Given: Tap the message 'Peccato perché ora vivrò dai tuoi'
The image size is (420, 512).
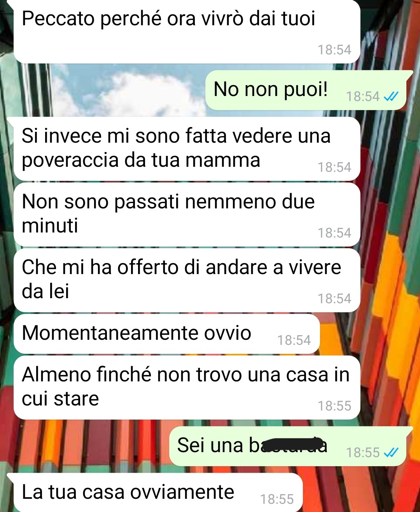Looking at the screenshot, I should click(x=187, y=31).
